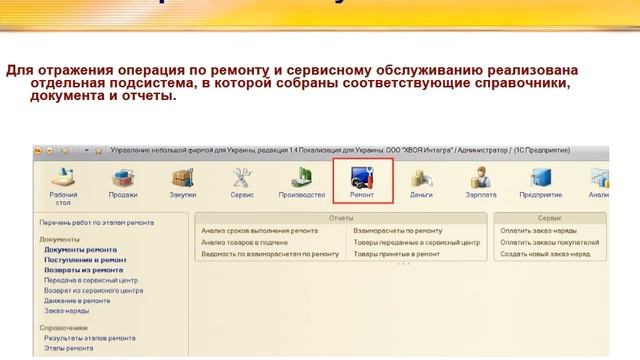Open report Взаиморасчеты по ремонту
This screenshot has width=640, height=360.
398,231
